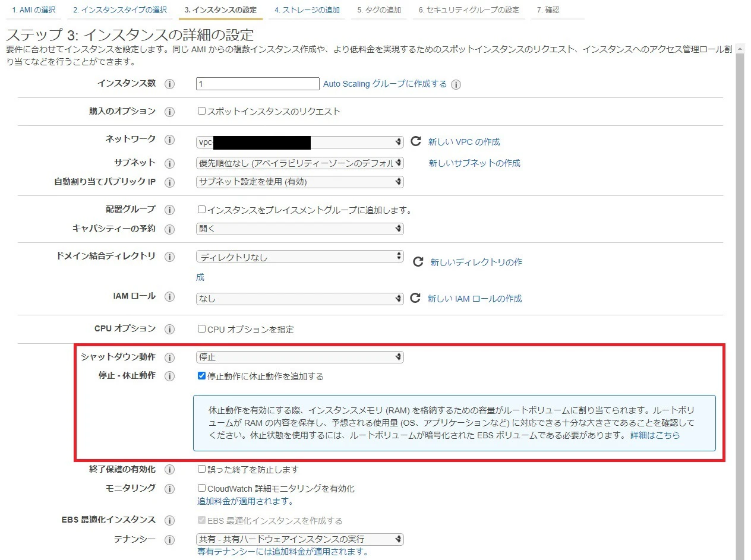Screen dimensions: 751x560
Task: Click 新しいサブネットの作成 link
Action: click(x=475, y=163)
